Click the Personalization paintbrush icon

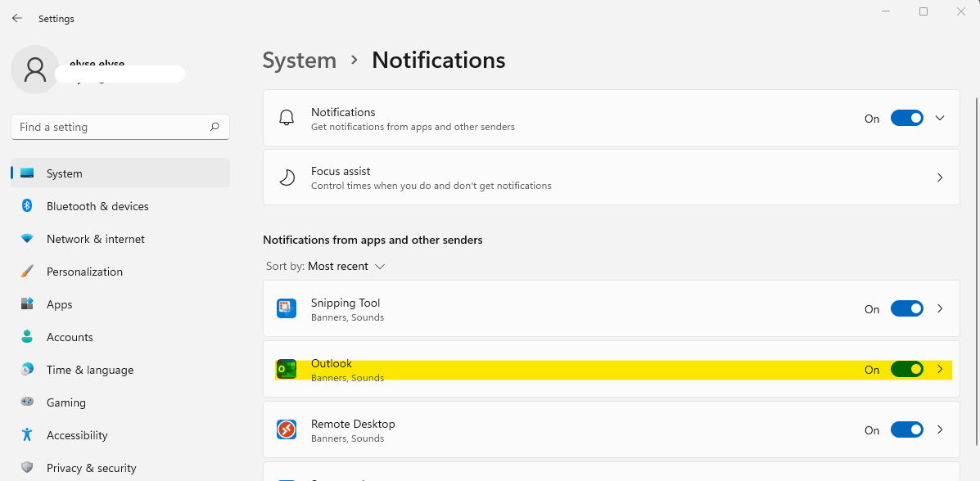tap(27, 271)
